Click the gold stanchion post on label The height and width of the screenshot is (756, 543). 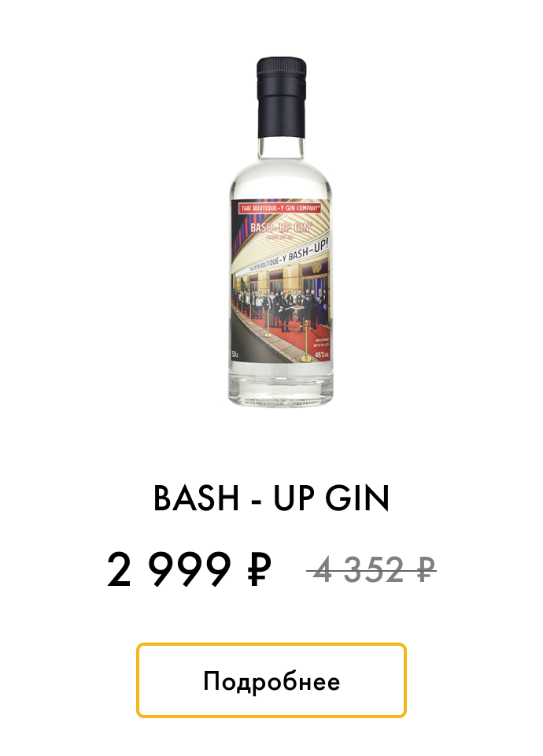[x=306, y=340]
